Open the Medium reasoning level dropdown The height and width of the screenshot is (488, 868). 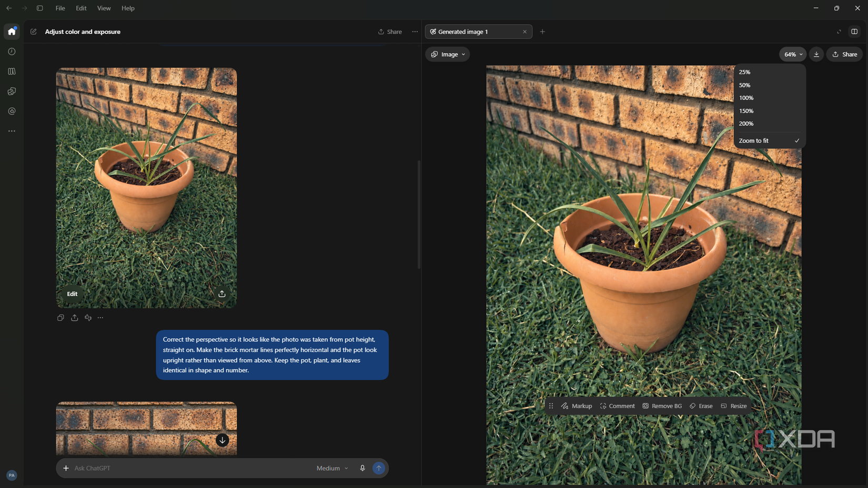point(332,468)
